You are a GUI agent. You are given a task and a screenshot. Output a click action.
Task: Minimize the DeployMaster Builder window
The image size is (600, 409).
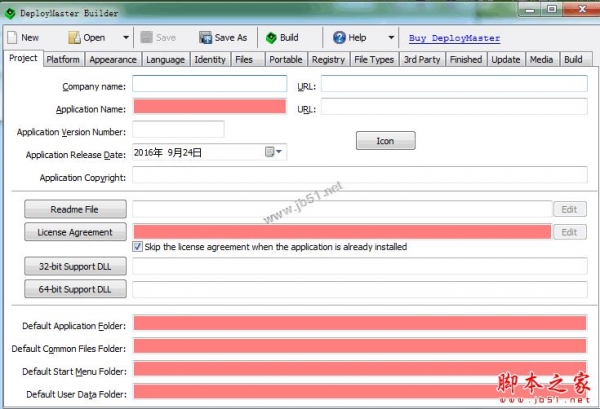point(530,9)
